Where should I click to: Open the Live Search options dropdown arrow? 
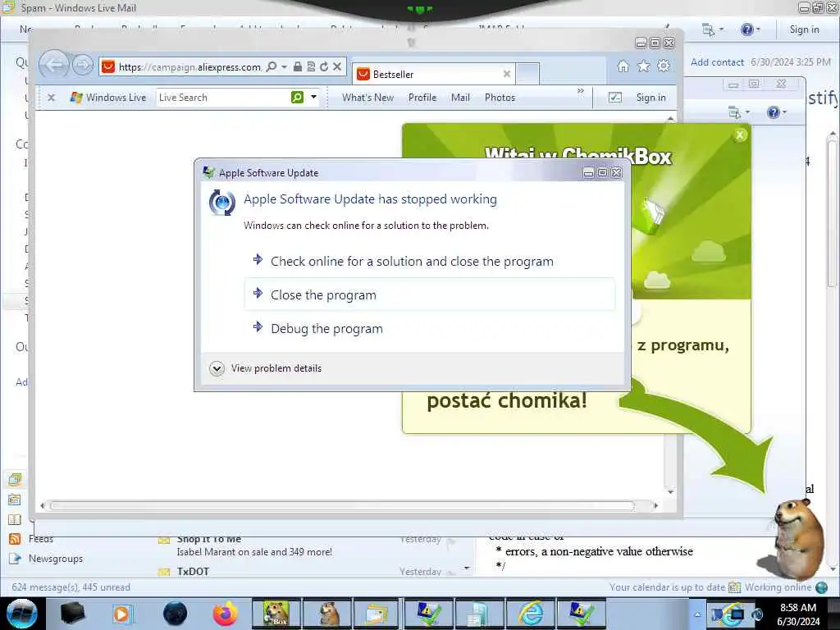(x=314, y=97)
